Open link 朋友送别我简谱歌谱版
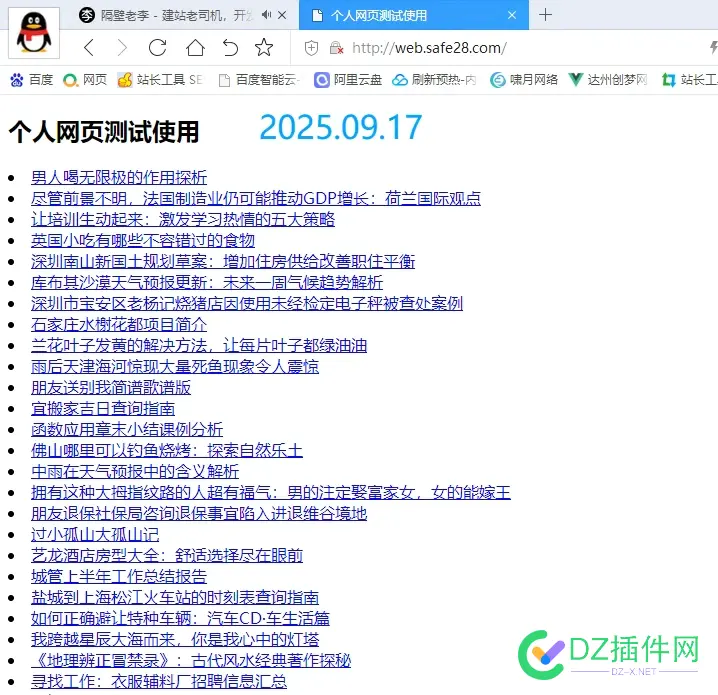The width and height of the screenshot is (718, 695). (111, 388)
